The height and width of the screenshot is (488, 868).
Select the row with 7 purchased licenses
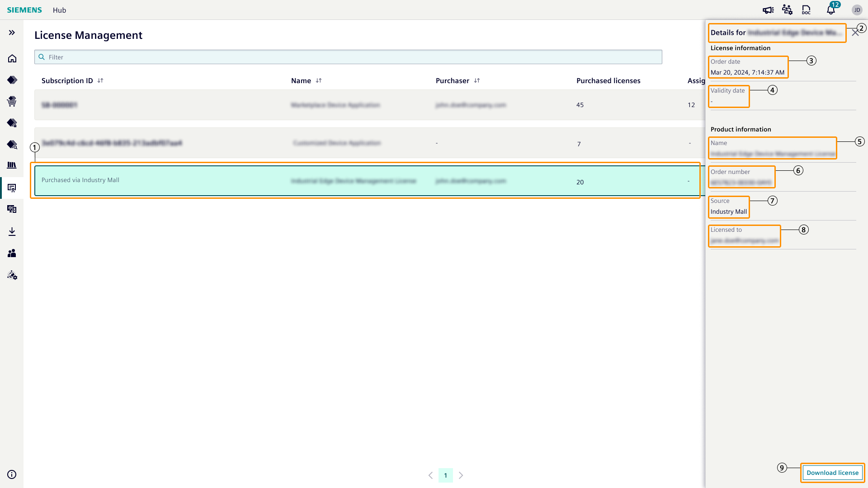[x=370, y=143]
